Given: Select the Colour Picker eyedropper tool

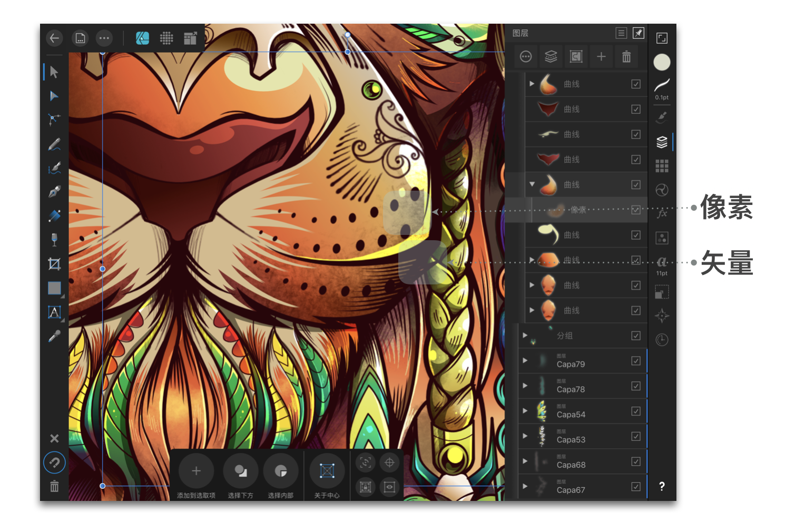Looking at the screenshot, I should coord(54,336).
